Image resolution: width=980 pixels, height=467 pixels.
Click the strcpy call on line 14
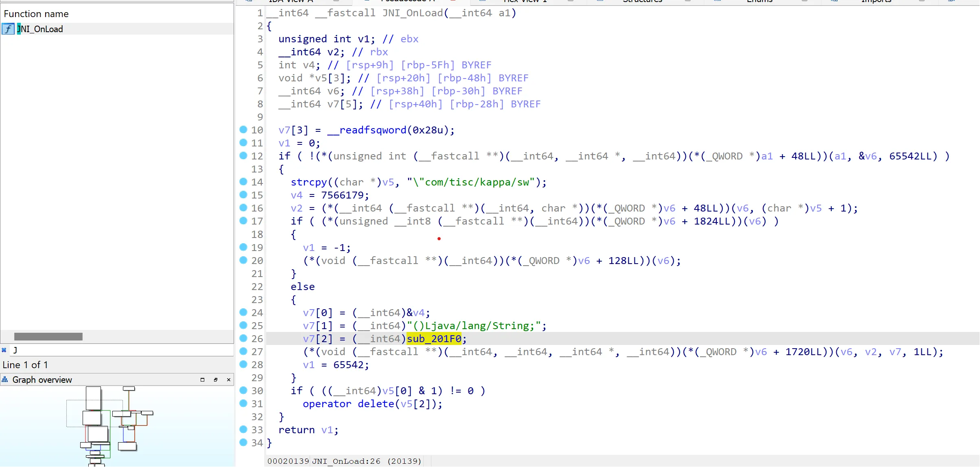[309, 182]
